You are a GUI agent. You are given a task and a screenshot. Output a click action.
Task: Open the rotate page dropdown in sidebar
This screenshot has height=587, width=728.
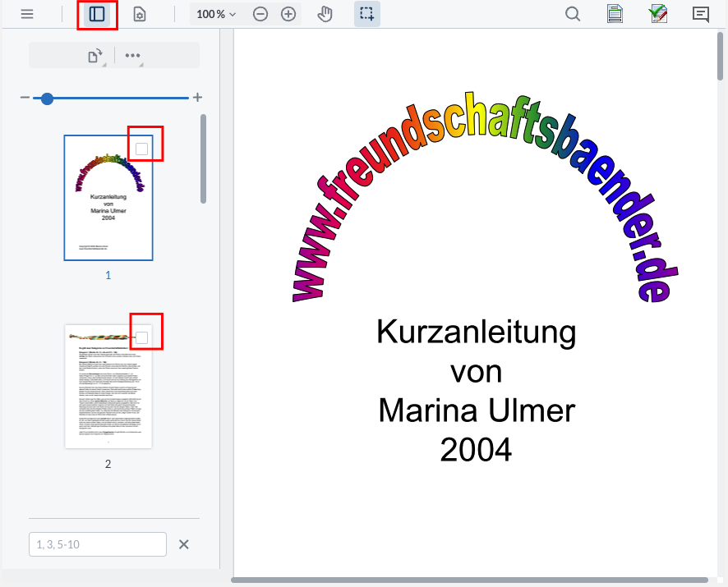tap(95, 56)
